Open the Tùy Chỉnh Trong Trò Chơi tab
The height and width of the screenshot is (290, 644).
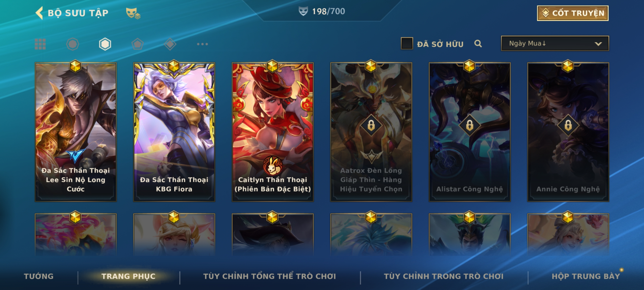point(444,276)
